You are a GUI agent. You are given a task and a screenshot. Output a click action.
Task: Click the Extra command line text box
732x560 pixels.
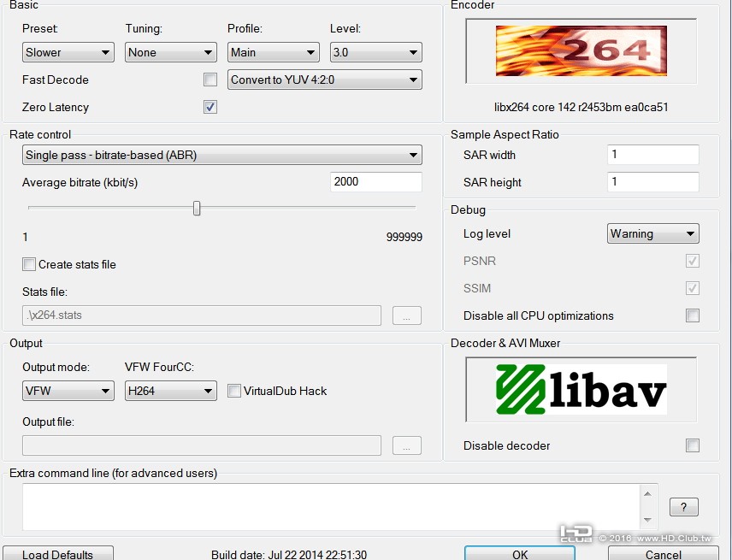(332, 507)
